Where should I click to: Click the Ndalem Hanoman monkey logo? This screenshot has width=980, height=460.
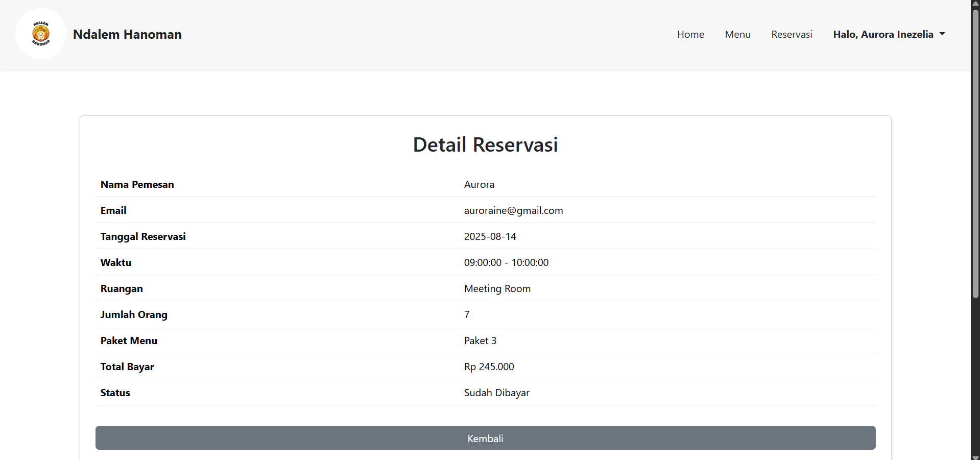tap(41, 34)
